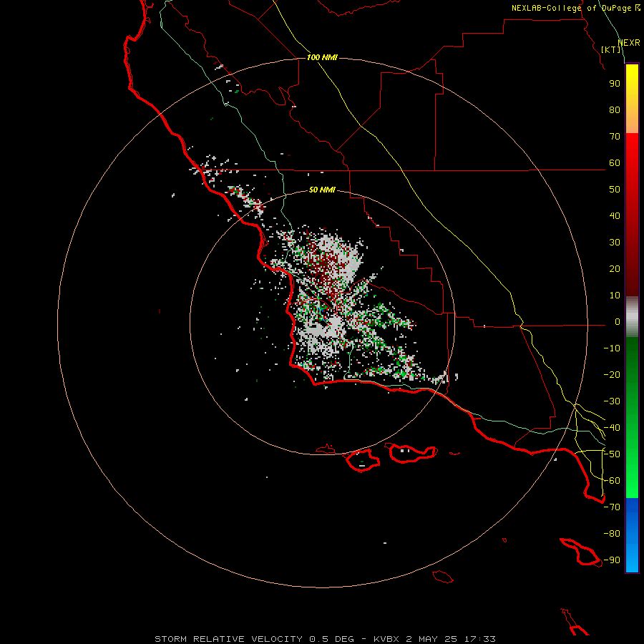Click the yellow top segment of the color bar

tap(632, 99)
